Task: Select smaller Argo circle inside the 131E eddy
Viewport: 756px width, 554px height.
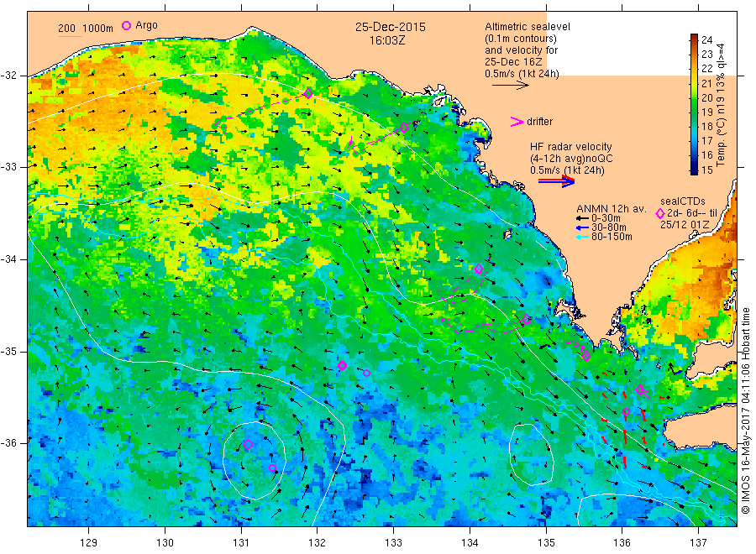Action: click(x=272, y=468)
